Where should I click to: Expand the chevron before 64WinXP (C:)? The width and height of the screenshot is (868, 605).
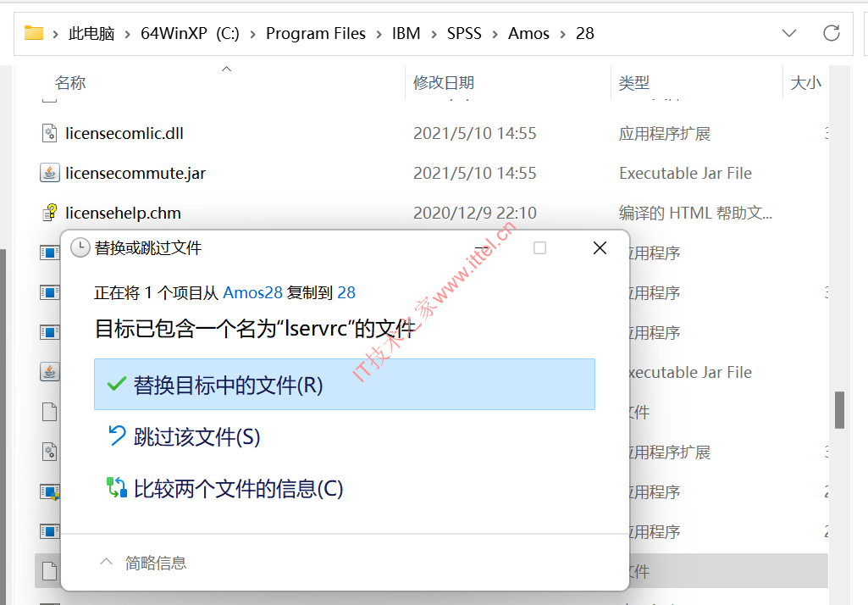pyautogui.click(x=127, y=35)
